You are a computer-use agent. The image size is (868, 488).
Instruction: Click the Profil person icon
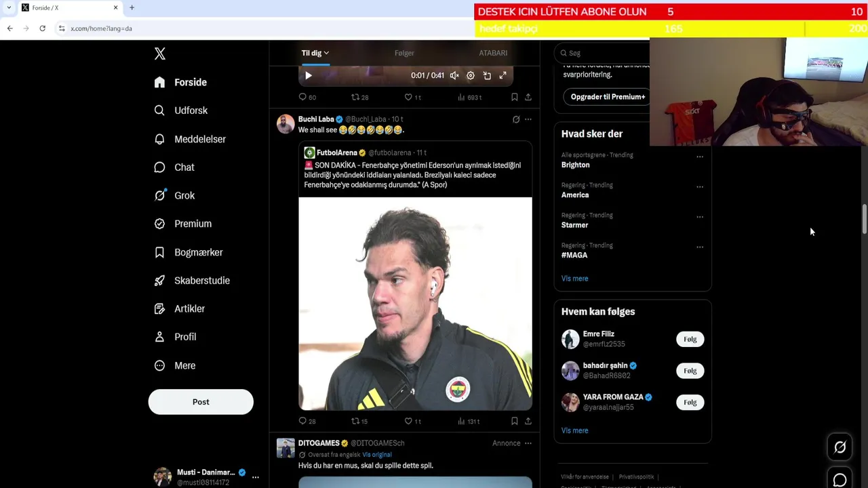[159, 337]
